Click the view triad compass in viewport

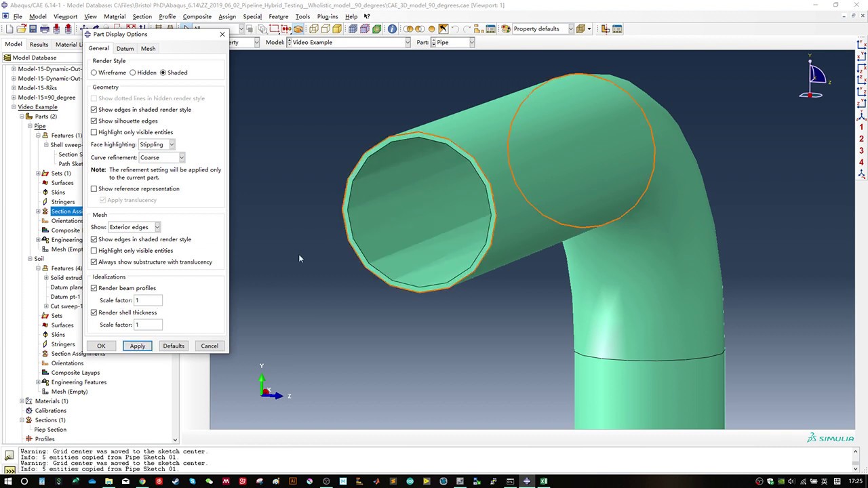(815, 78)
